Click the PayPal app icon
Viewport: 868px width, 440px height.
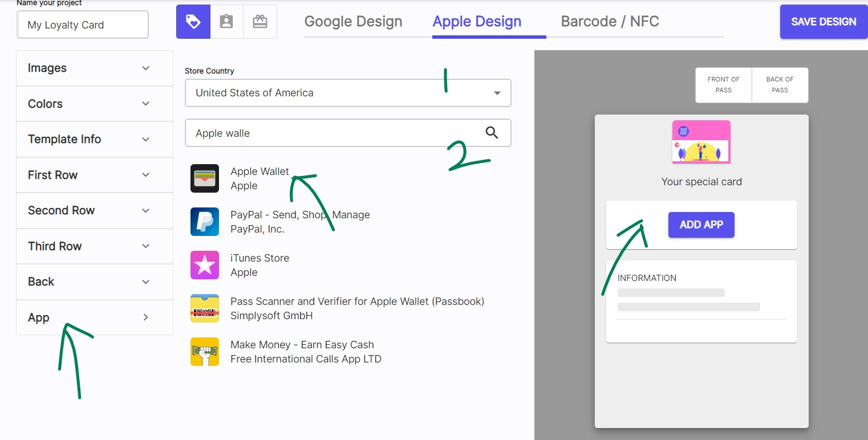pos(205,222)
